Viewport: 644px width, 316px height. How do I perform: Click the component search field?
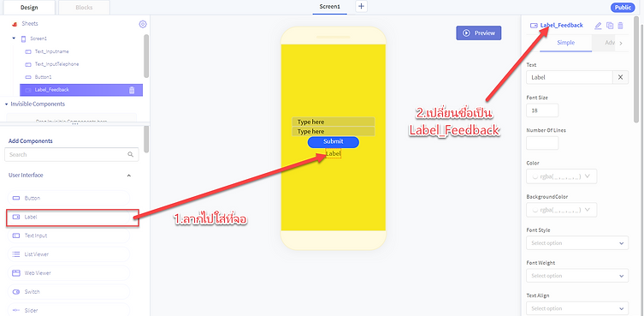pos(72,155)
